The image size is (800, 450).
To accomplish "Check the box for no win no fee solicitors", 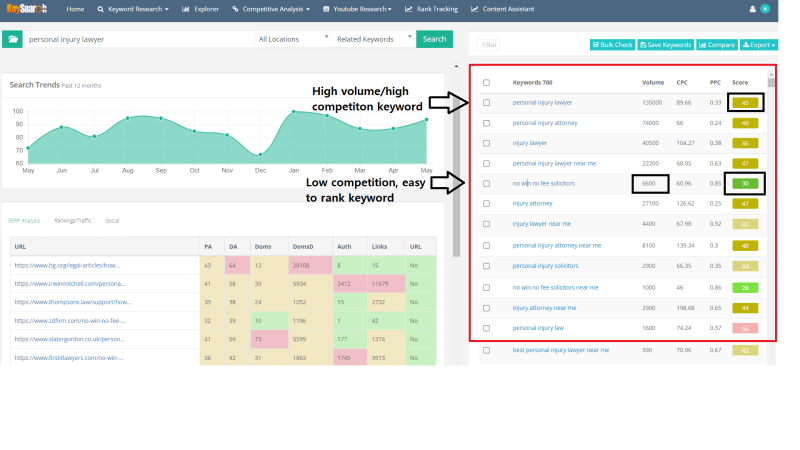I will click(486, 183).
